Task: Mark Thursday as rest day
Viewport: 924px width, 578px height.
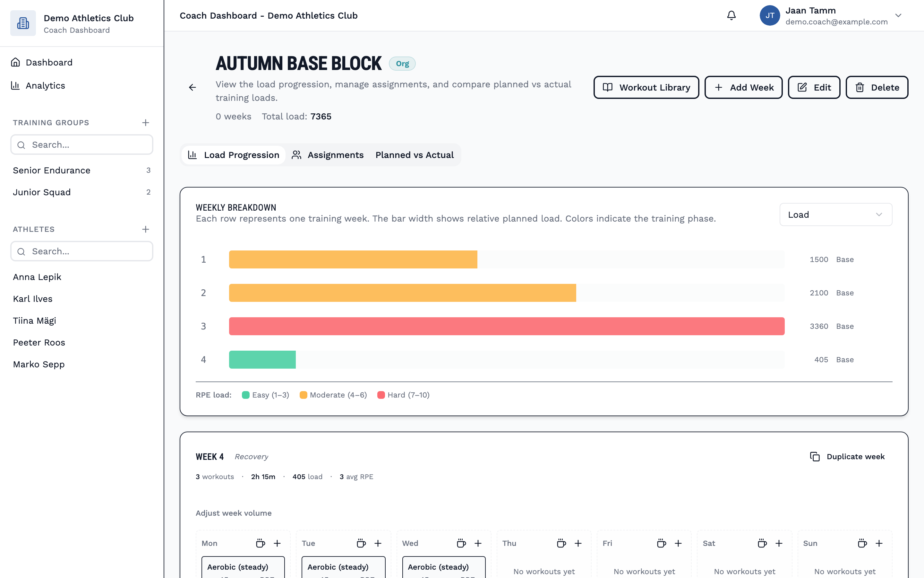Action: (561, 543)
